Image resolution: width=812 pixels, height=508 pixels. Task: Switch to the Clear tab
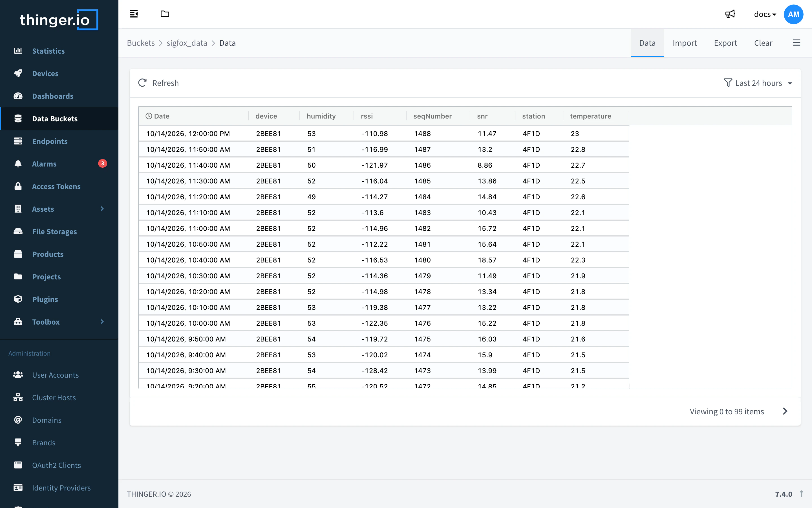(763, 43)
